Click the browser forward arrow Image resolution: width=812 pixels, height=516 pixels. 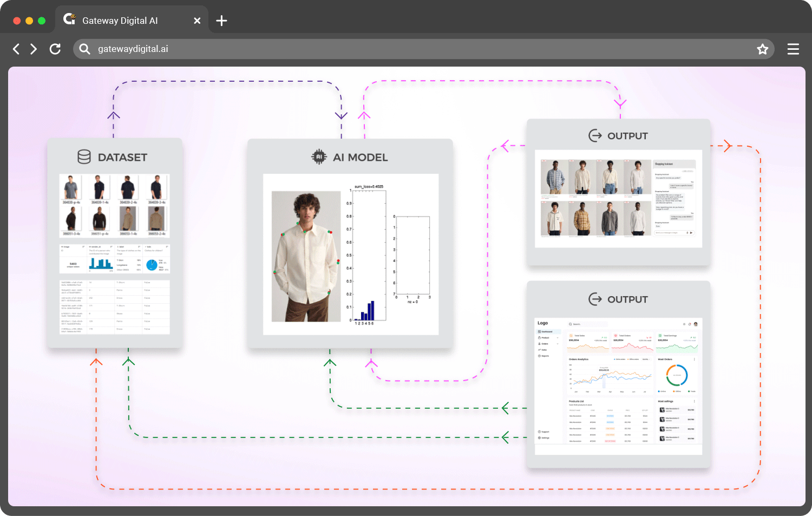click(34, 49)
